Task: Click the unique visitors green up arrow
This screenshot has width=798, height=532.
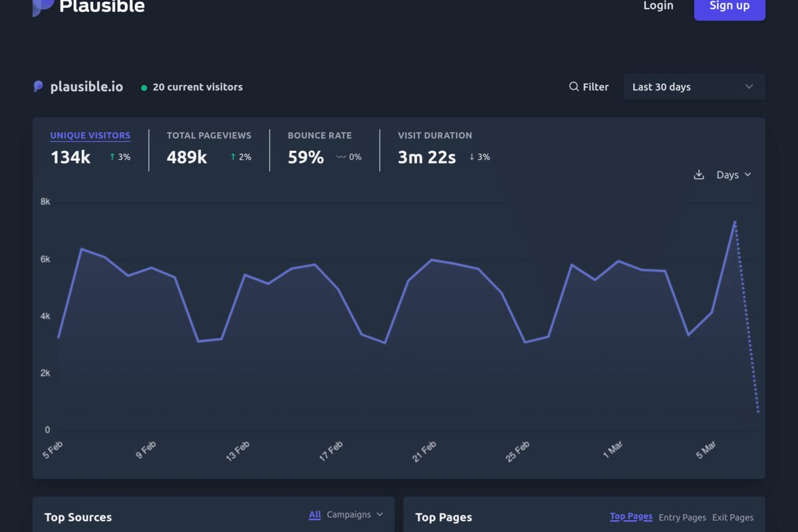Action: [x=112, y=157]
